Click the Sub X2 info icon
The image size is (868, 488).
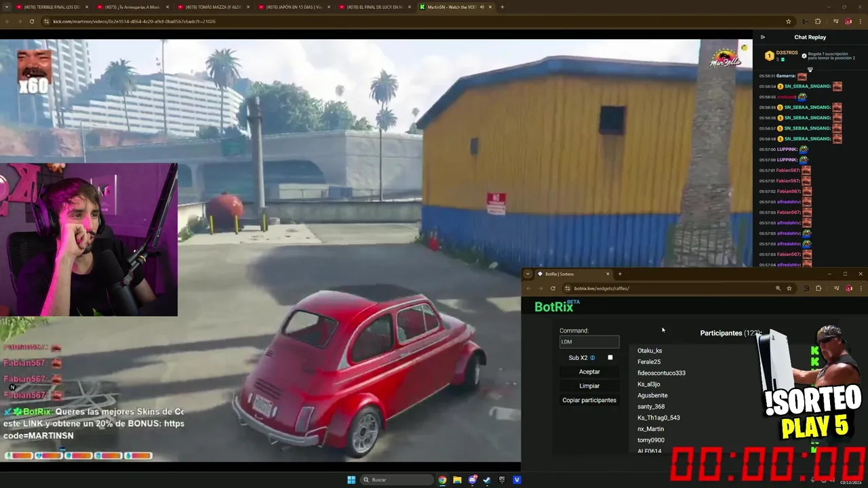[593, 358]
